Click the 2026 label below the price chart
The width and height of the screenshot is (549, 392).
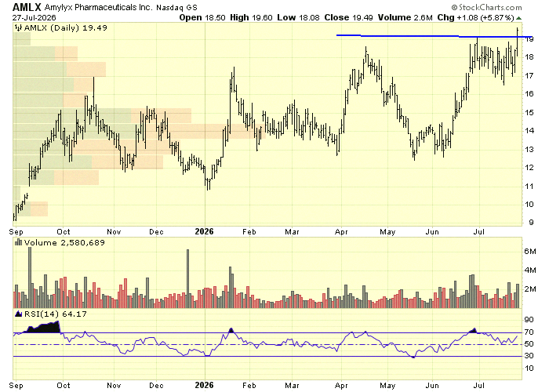pos(204,231)
